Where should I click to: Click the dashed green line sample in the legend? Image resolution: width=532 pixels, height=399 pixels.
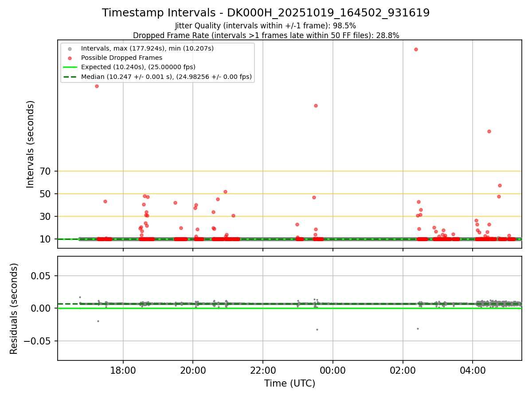(x=69, y=77)
